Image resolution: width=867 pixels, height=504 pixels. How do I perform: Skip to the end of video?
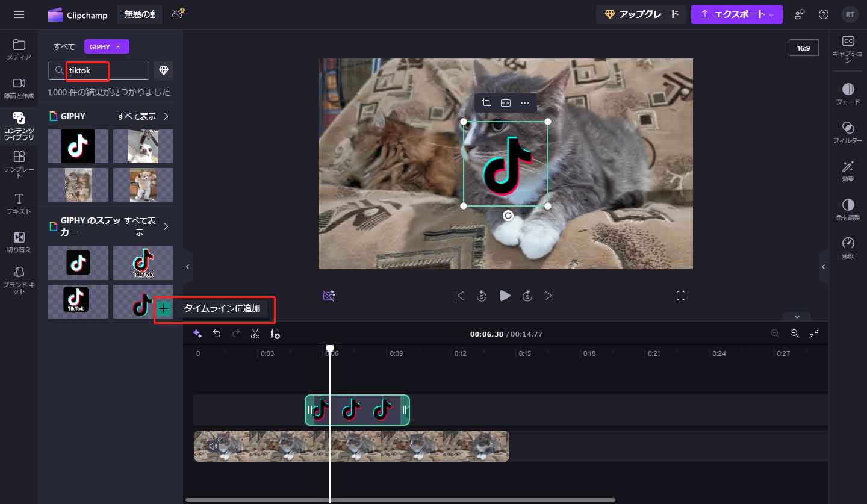[x=549, y=296]
